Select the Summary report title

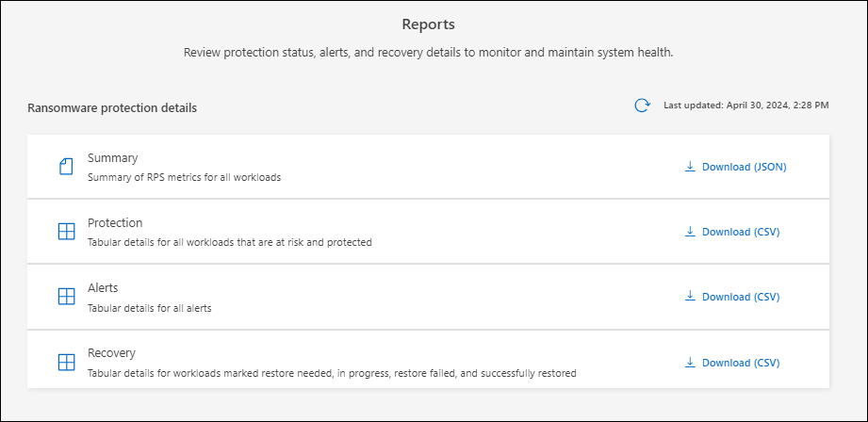coord(112,158)
